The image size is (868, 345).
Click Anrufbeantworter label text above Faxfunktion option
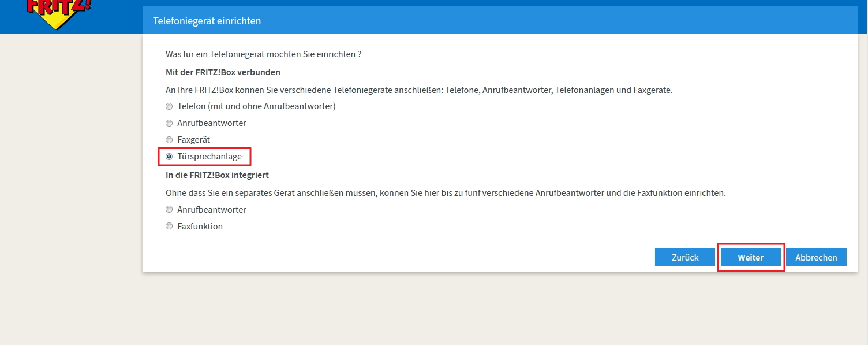click(x=212, y=210)
